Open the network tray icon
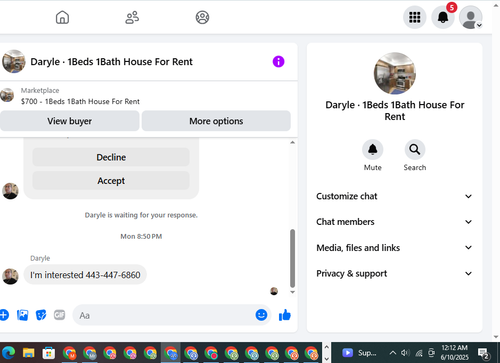Image resolution: width=500 pixels, height=363 pixels. (x=419, y=353)
